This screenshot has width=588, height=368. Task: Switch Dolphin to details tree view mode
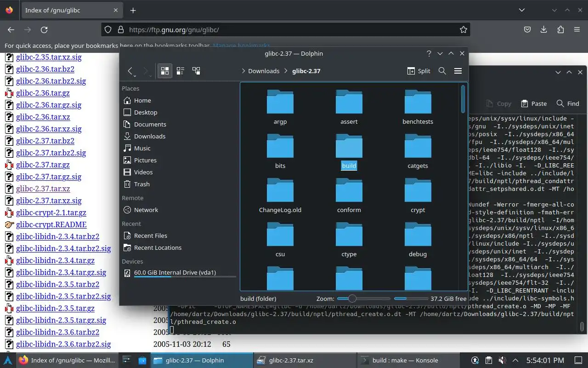(x=196, y=71)
